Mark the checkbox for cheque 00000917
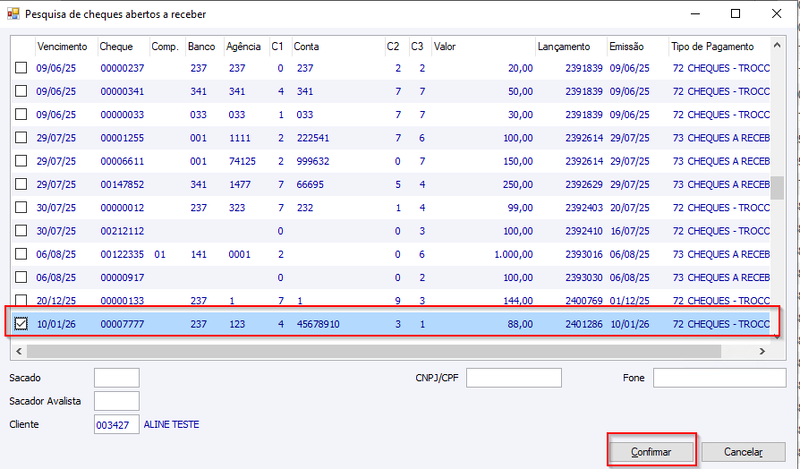800x469 pixels. click(21, 277)
